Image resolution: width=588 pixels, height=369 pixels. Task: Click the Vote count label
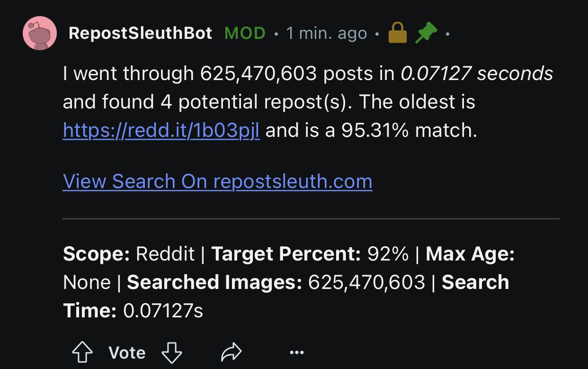(x=127, y=352)
